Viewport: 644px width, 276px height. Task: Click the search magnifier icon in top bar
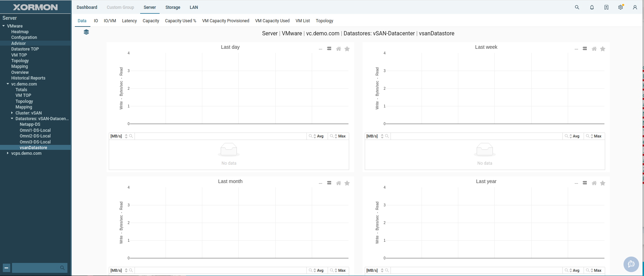[577, 7]
